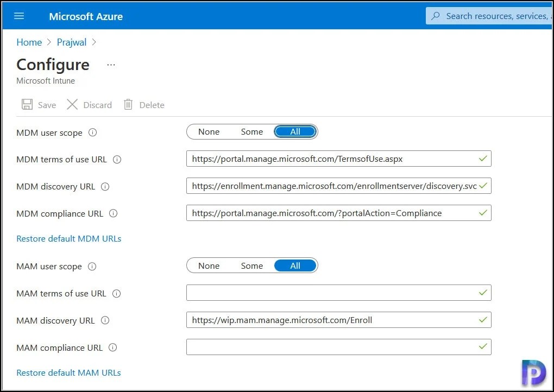The image size is (554, 392).
Task: Navigate to Home via breadcrumb
Action: [29, 42]
